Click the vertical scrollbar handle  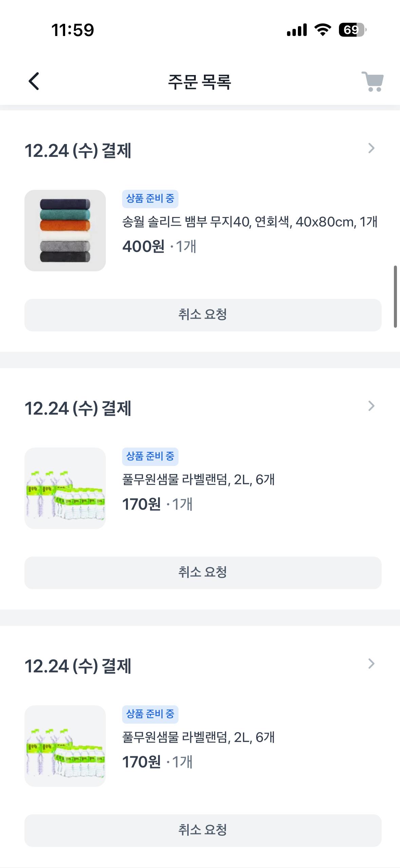(395, 296)
